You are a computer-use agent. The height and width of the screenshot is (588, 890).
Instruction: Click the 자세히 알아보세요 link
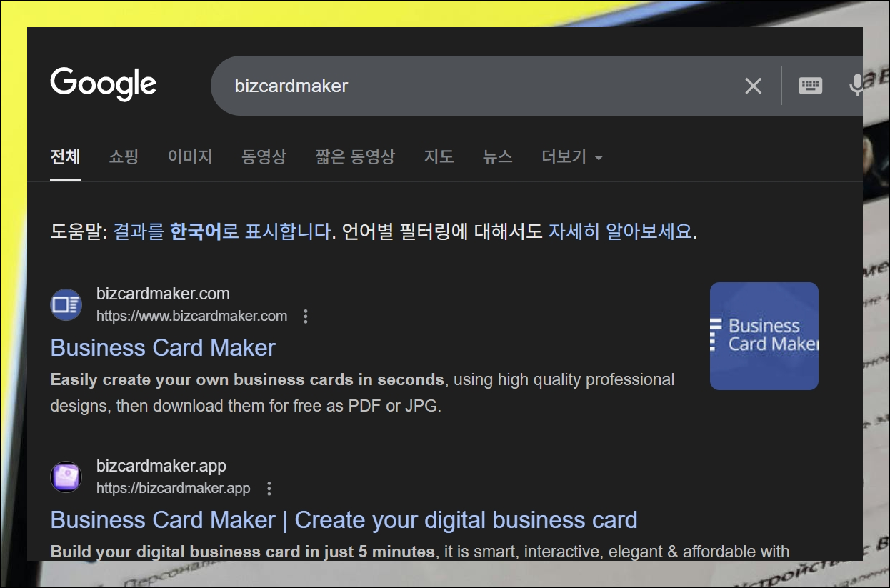(620, 231)
